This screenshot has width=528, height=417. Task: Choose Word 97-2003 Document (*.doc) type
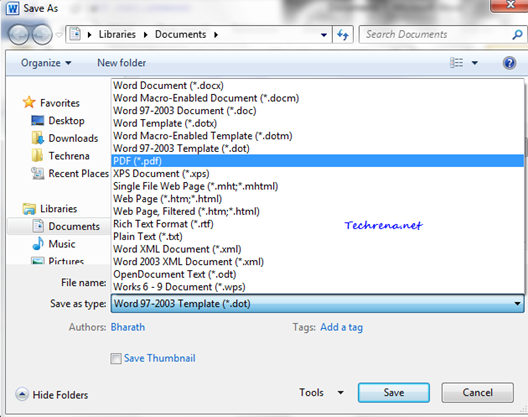click(x=317, y=110)
